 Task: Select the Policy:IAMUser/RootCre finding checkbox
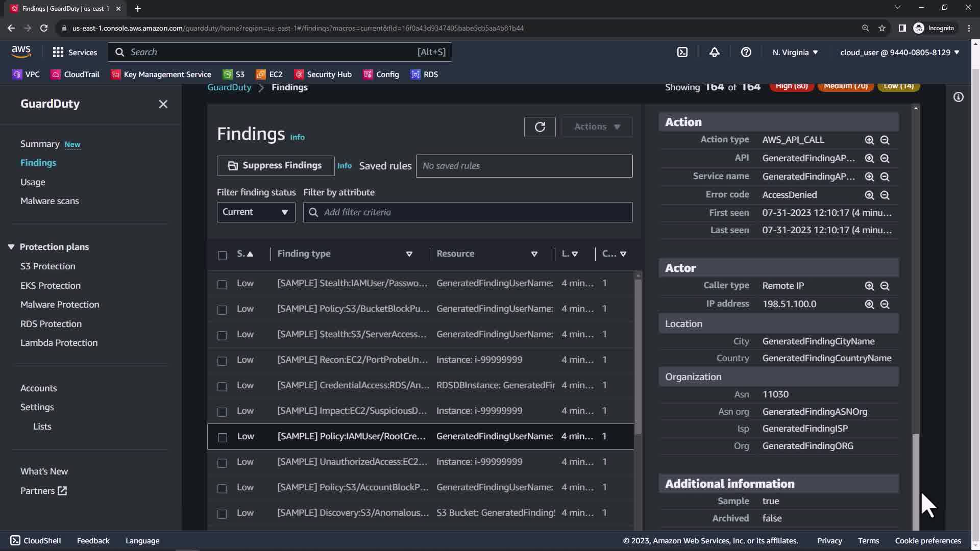223,437
